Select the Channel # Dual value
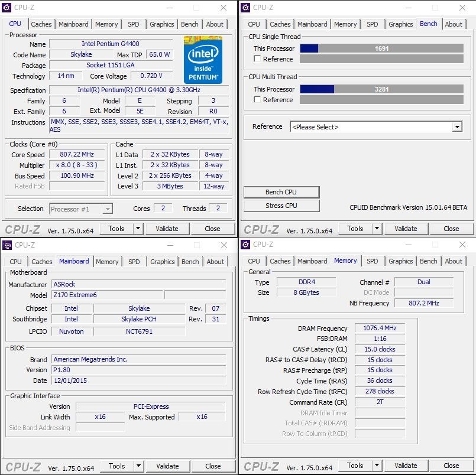Viewport: 476px width, 475px height. click(424, 282)
